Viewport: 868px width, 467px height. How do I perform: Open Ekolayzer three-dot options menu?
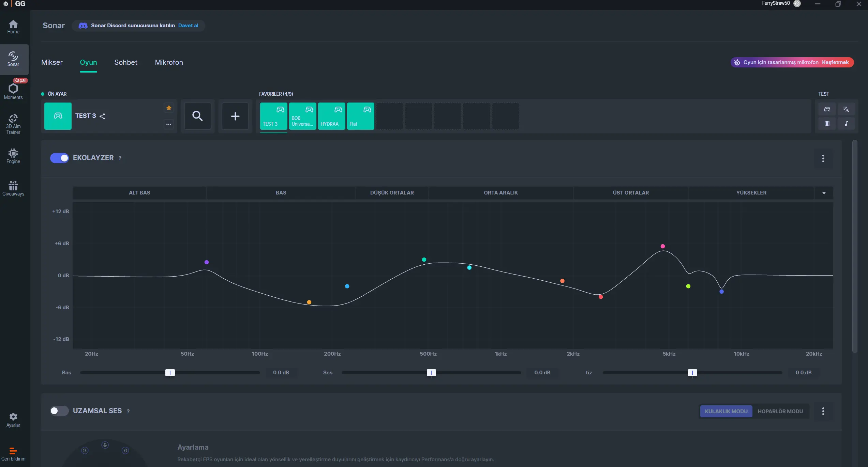(823, 158)
